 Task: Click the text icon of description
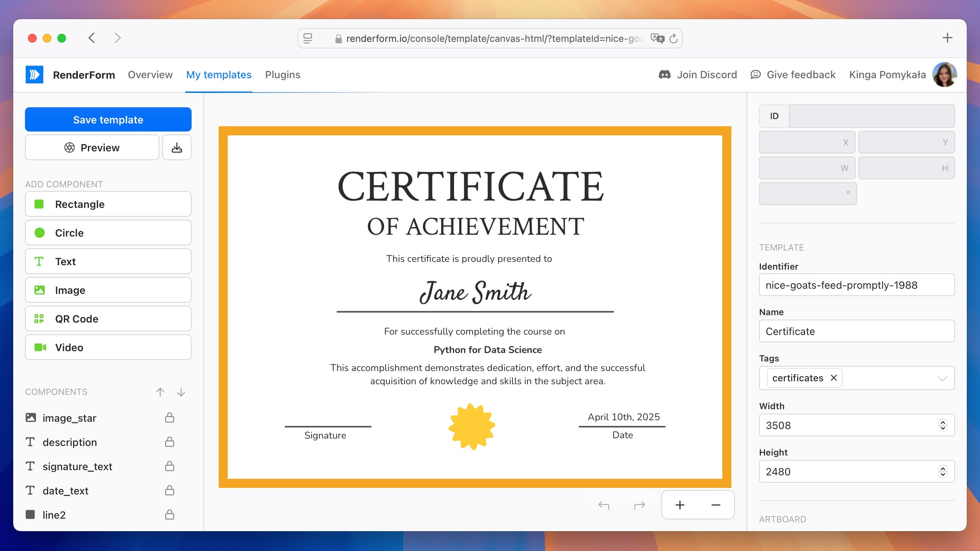(30, 442)
